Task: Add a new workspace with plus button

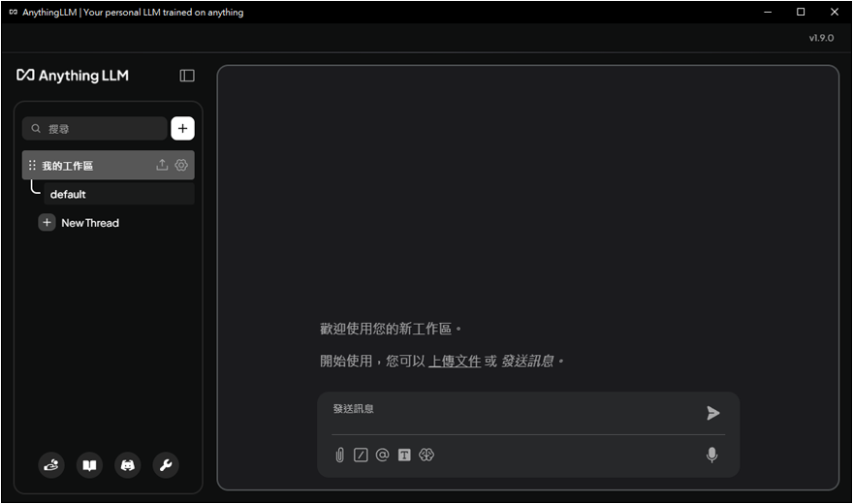Action: click(x=182, y=128)
